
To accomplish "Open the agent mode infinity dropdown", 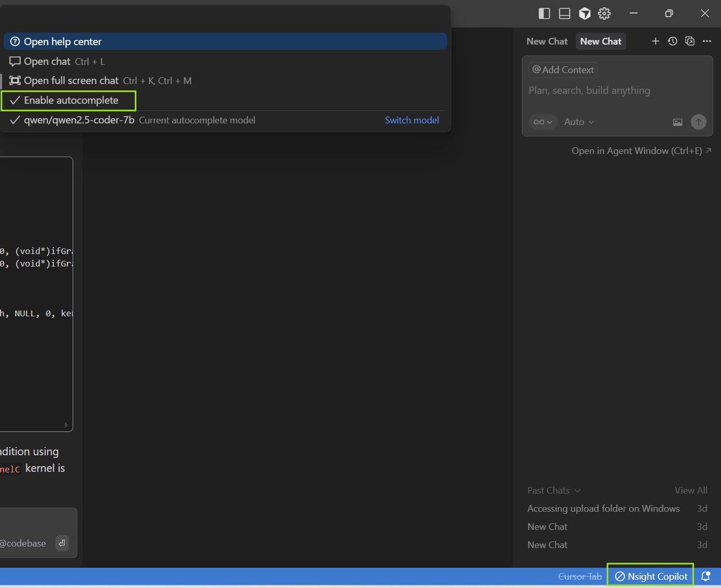I will pos(543,122).
